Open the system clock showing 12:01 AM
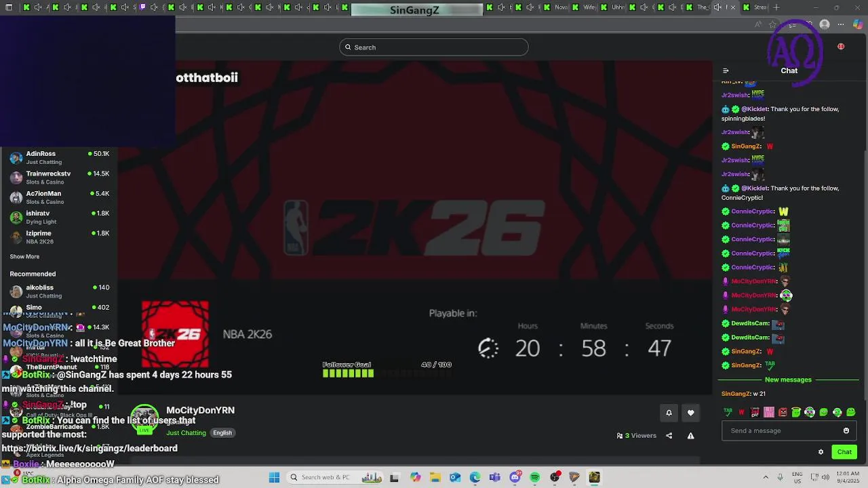 [x=848, y=477]
